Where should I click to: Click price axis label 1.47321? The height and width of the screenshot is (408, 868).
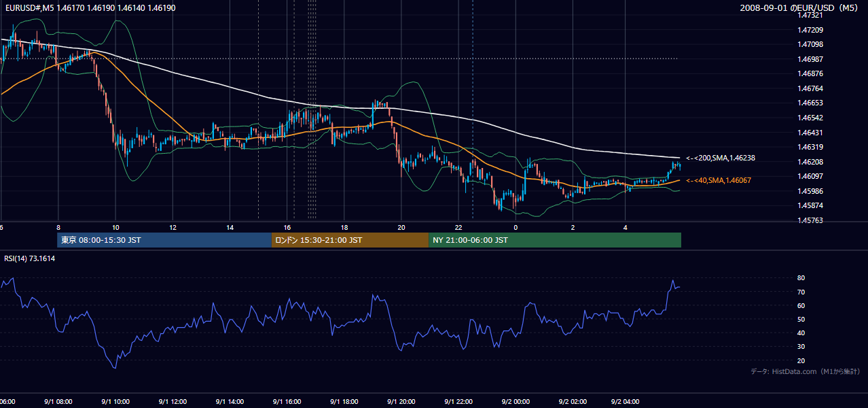coord(811,15)
